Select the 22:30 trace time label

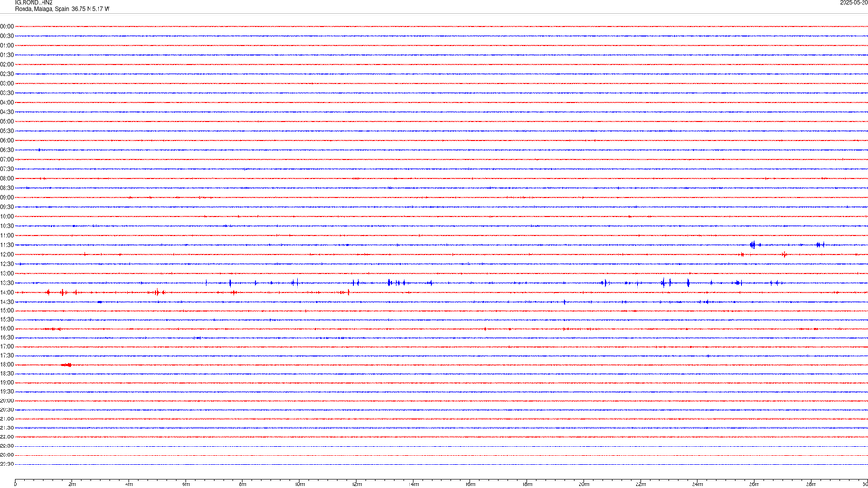pos(6,446)
